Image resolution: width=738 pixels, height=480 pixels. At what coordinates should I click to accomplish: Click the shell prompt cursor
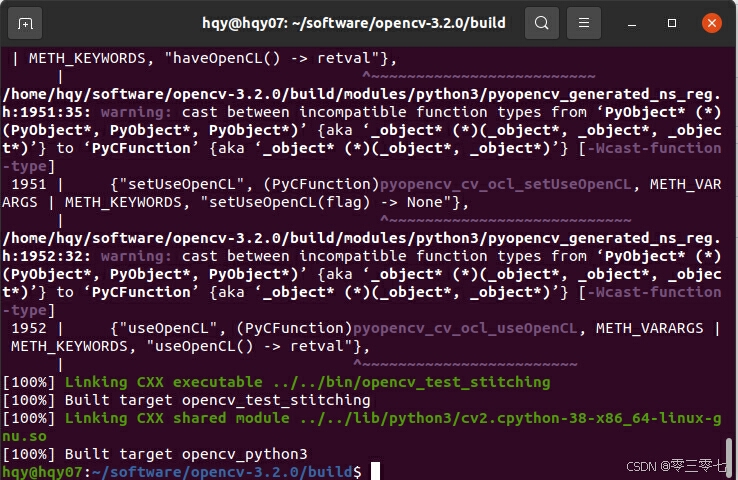click(x=375, y=471)
